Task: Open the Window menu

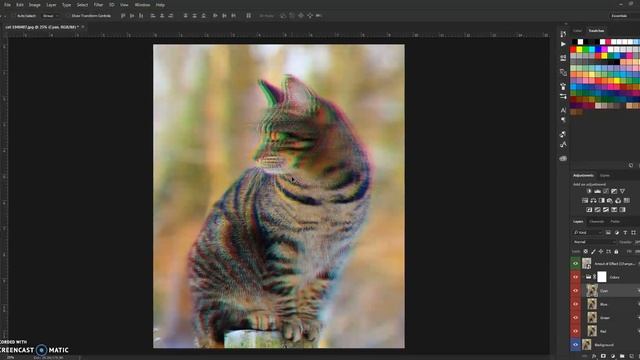Action: [142, 5]
